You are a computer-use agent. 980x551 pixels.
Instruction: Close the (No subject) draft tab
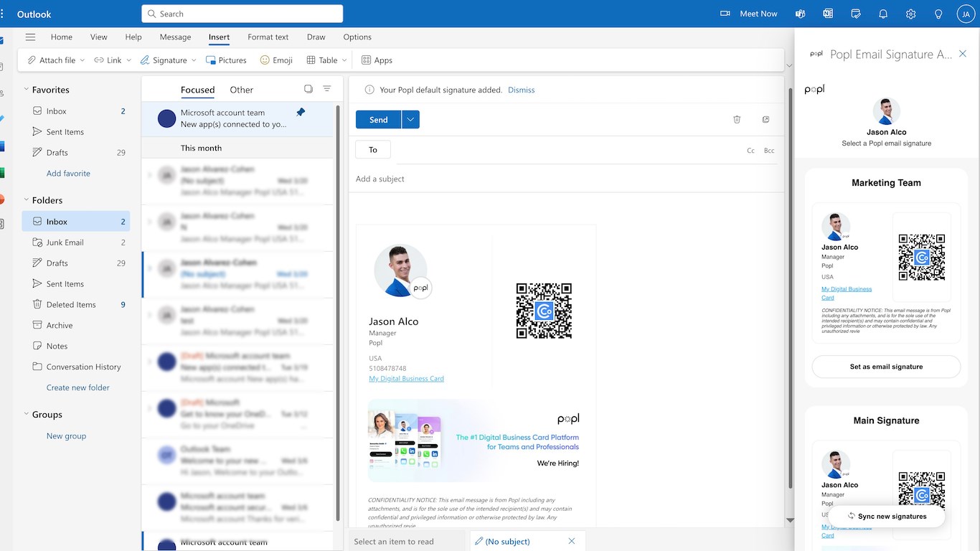pos(572,541)
